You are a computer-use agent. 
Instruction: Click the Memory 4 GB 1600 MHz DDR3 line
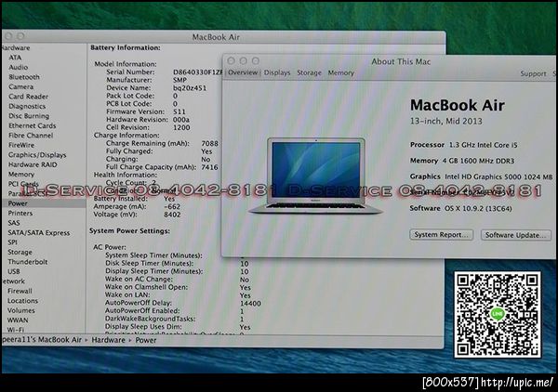[x=462, y=161]
